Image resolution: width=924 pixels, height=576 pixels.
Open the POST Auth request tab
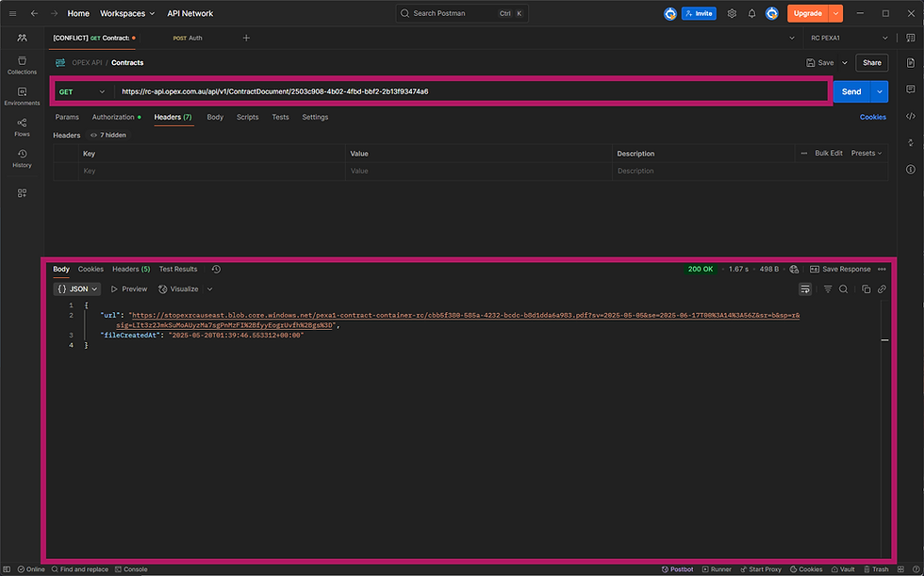coord(188,38)
